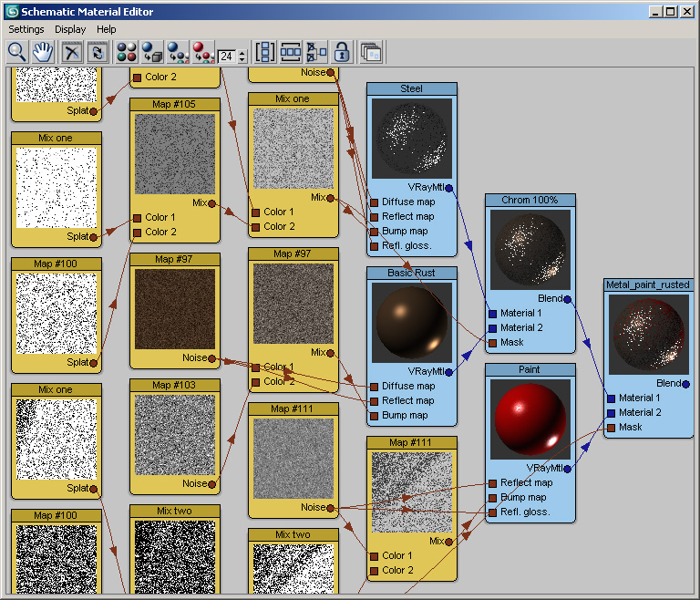Click the red Paint sphere preview
Image resolution: width=700 pixels, height=600 pixels.
click(530, 417)
